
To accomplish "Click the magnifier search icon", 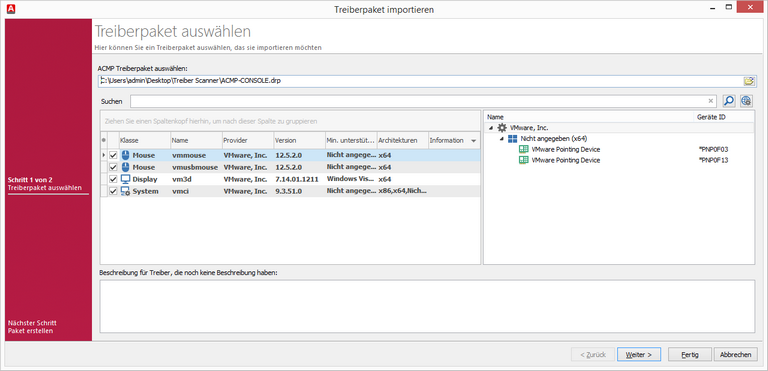I will coord(729,101).
